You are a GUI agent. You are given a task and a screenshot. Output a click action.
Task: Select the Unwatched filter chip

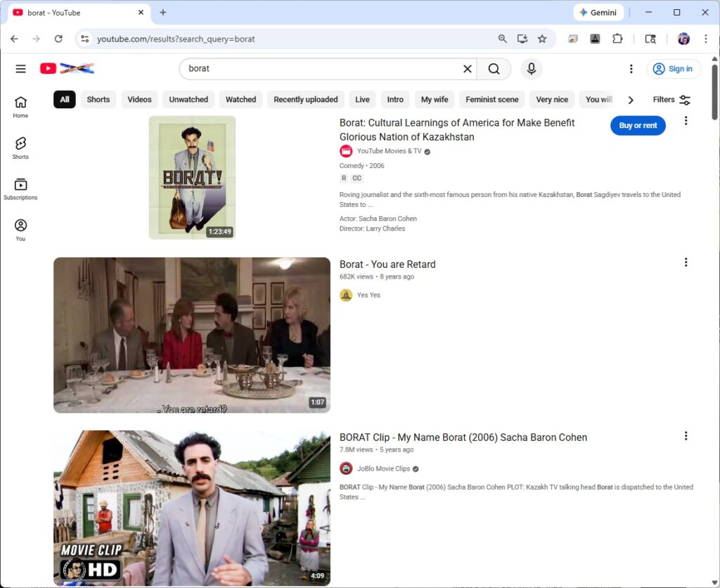click(x=188, y=100)
